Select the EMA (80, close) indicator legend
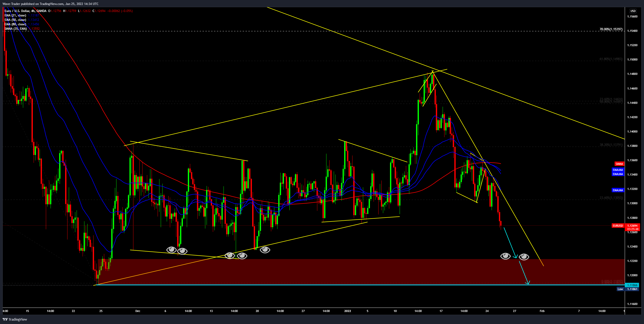This screenshot has width=644, height=324. click(x=15, y=24)
